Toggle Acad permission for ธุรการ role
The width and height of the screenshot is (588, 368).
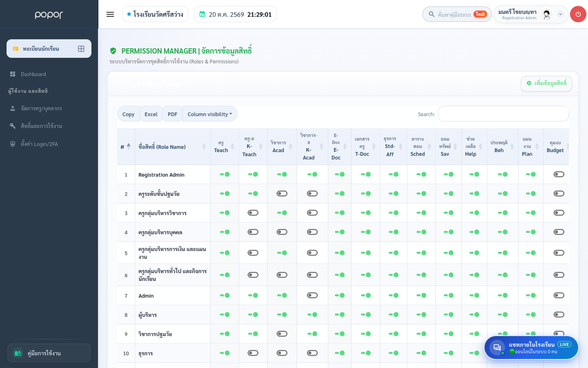tap(282, 353)
